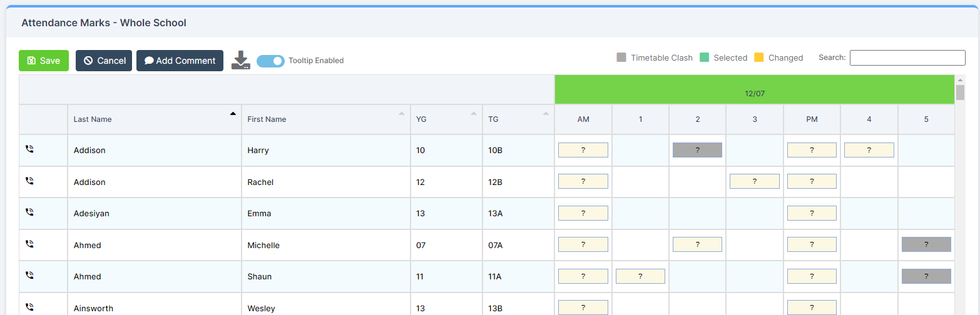Select the period 2 column header
The width and height of the screenshot is (980, 315).
click(697, 119)
